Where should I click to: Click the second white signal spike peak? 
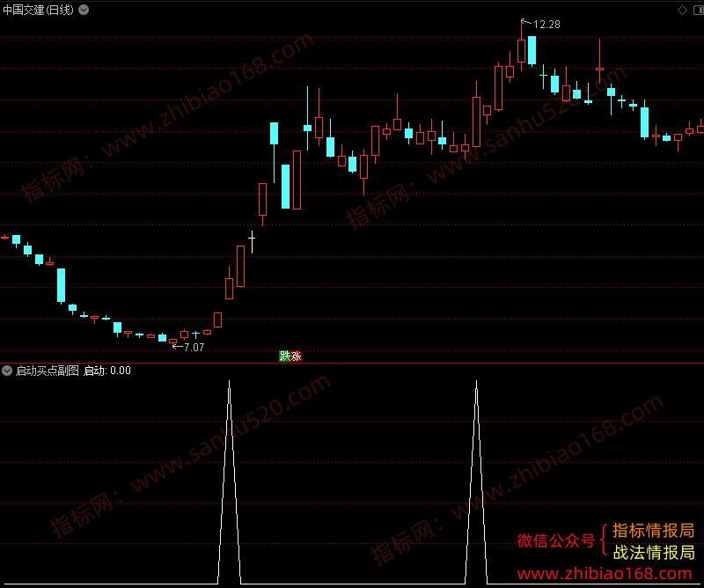click(x=476, y=383)
